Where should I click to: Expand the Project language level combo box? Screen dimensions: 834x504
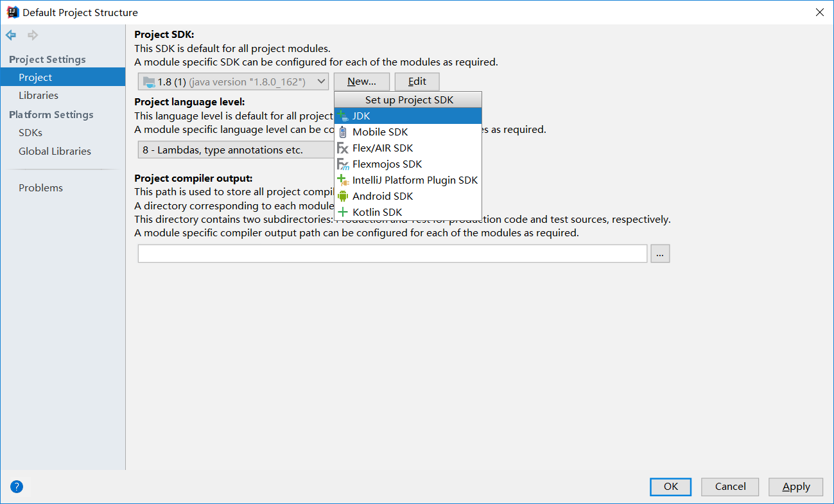pyautogui.click(x=234, y=150)
